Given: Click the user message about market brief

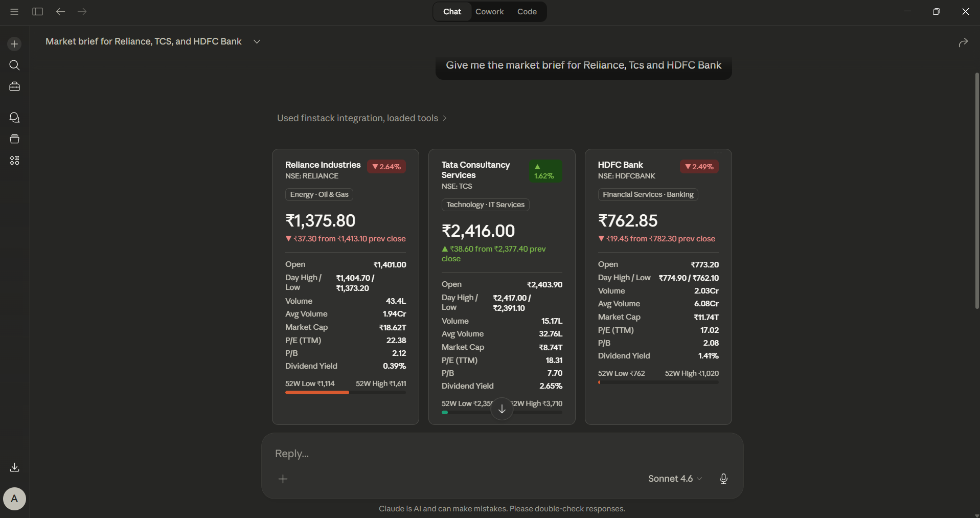Looking at the screenshot, I should [x=583, y=65].
